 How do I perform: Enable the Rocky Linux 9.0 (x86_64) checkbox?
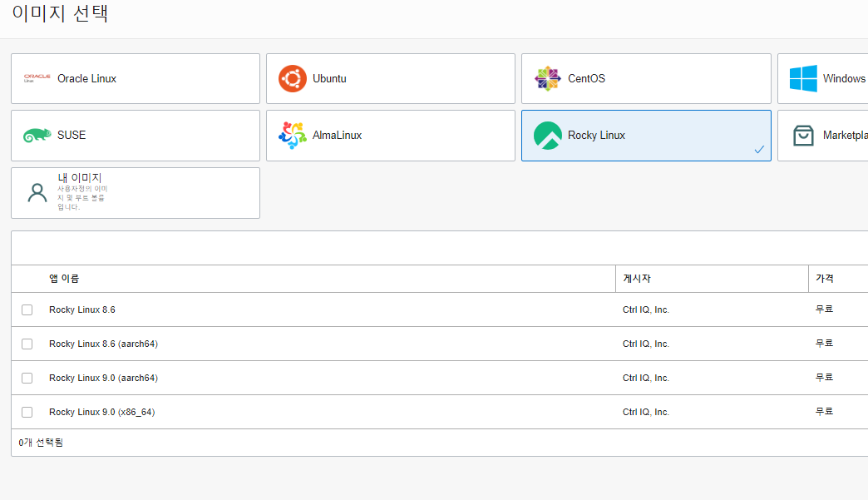[x=27, y=412]
